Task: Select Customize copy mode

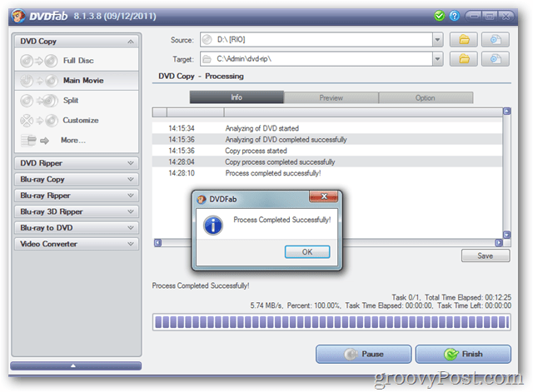Action: pyautogui.click(x=77, y=120)
